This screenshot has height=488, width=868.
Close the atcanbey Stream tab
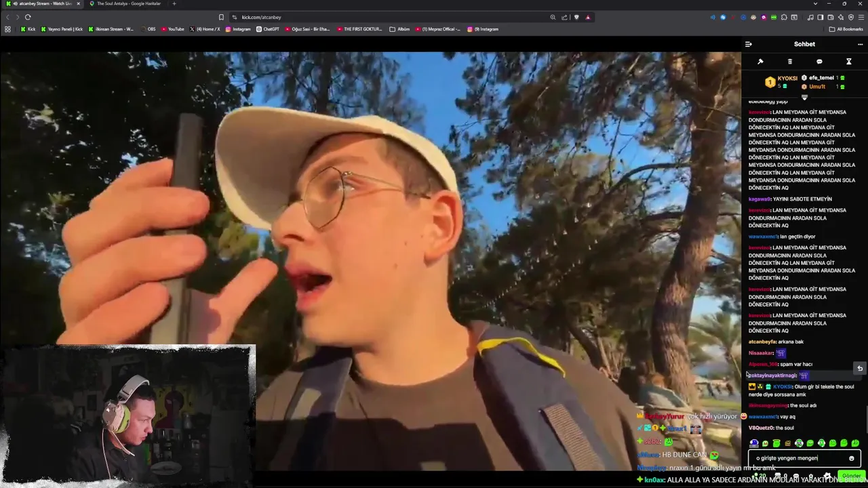pyautogui.click(x=78, y=3)
